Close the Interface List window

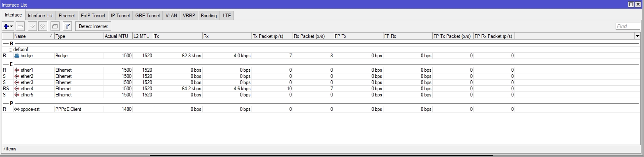click(x=638, y=4)
